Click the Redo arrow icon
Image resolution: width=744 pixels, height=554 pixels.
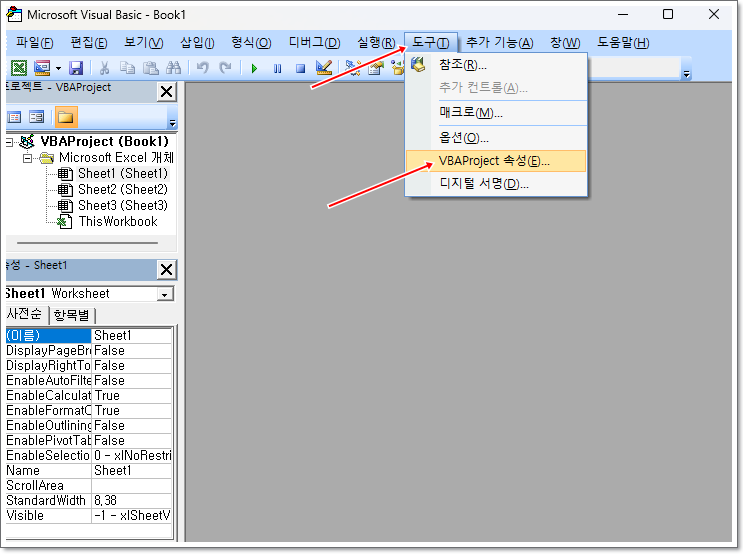coord(225,68)
